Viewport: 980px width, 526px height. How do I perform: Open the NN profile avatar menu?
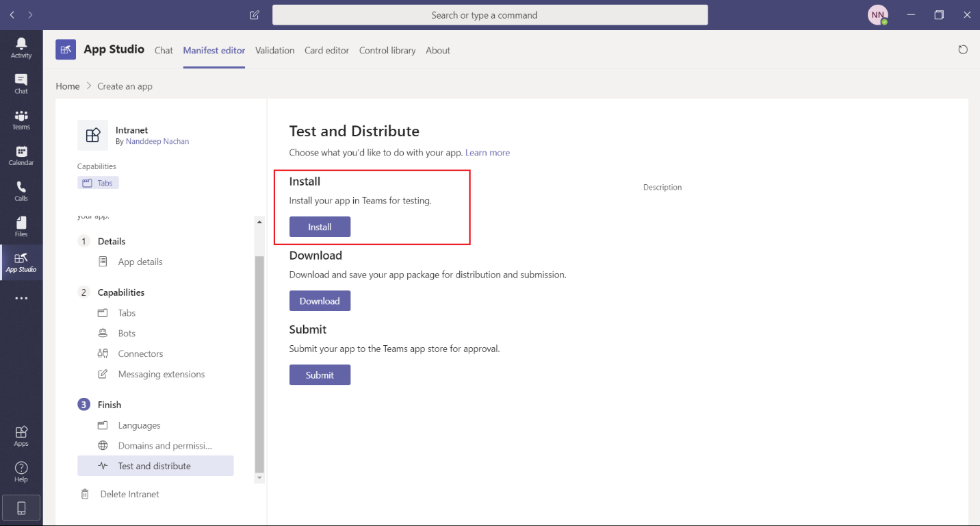click(x=877, y=15)
